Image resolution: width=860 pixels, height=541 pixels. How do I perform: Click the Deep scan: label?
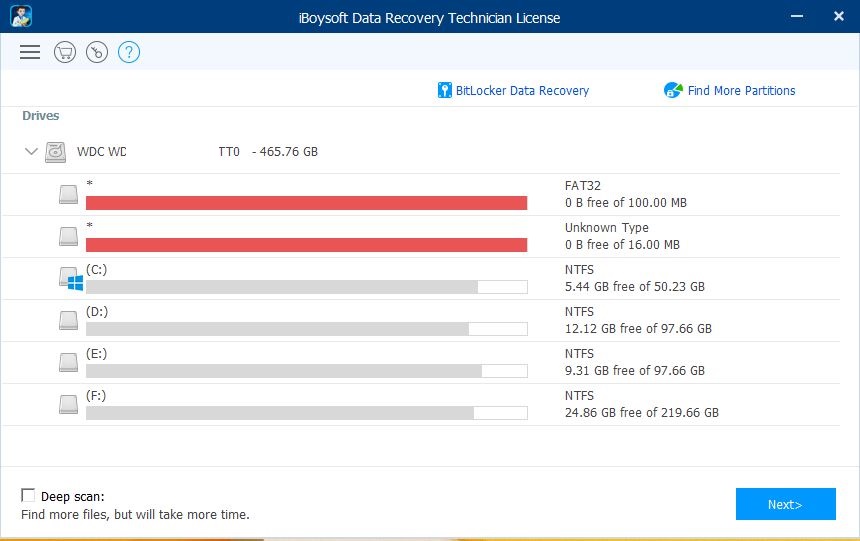(72, 497)
